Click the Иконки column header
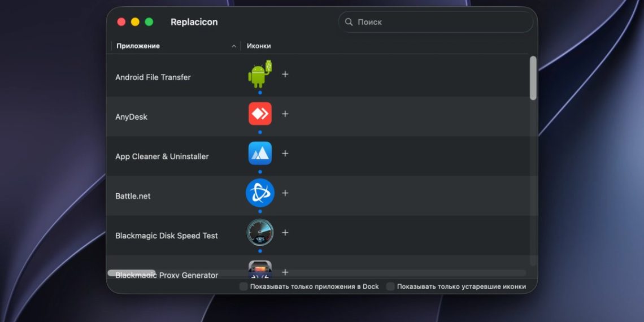This screenshot has height=322, width=644. 259,46
